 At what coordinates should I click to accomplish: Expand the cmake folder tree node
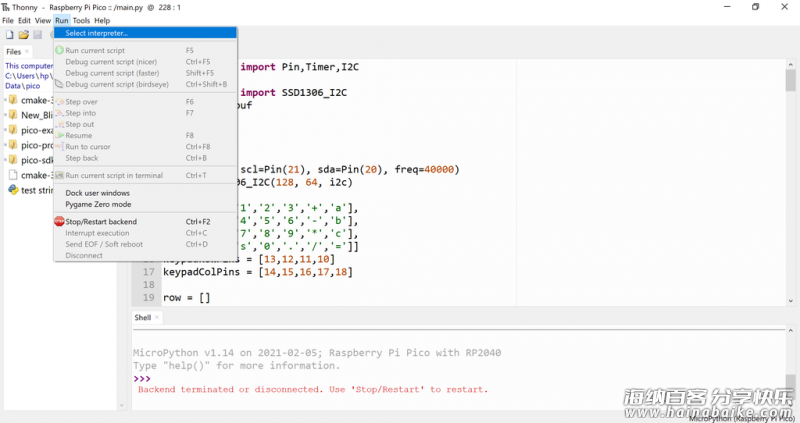pos(6,100)
